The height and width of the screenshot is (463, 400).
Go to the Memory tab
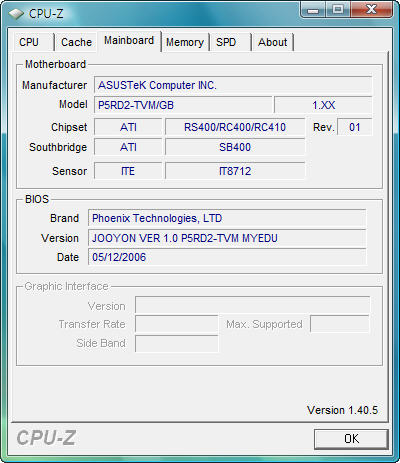(x=185, y=42)
